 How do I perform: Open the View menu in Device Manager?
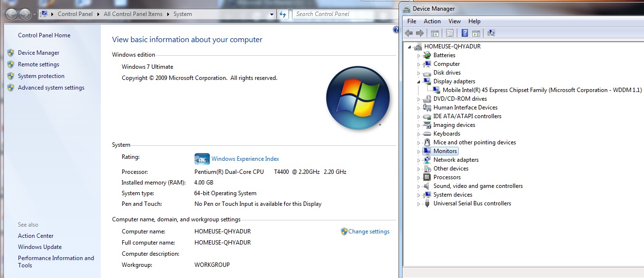click(x=454, y=21)
